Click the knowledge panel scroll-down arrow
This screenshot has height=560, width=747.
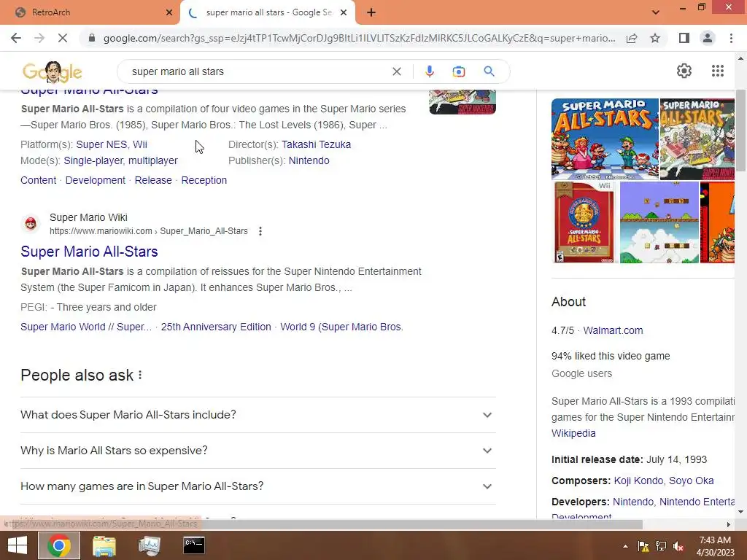click(740, 513)
